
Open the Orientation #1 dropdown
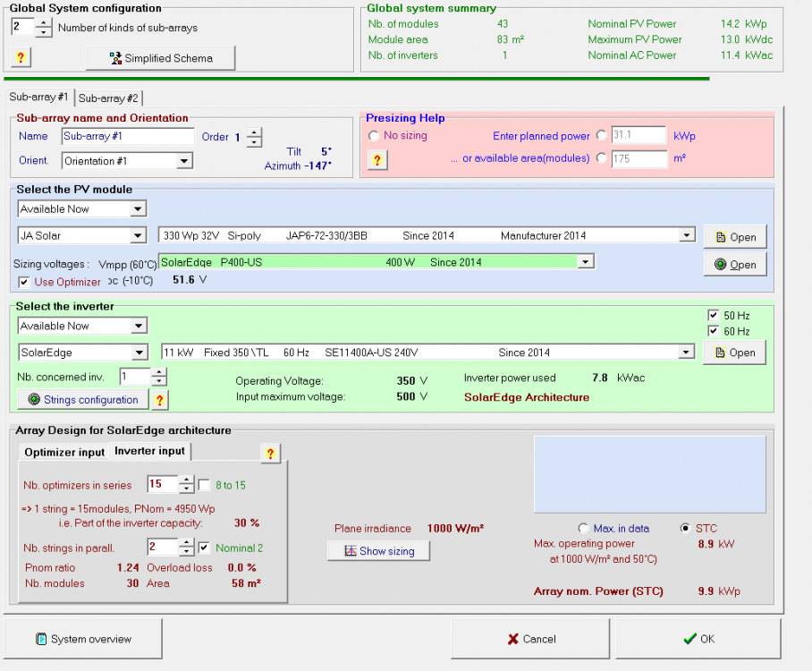[183, 161]
